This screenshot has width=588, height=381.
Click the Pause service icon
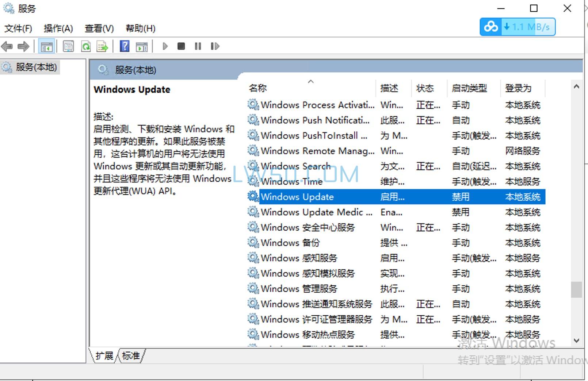click(198, 46)
